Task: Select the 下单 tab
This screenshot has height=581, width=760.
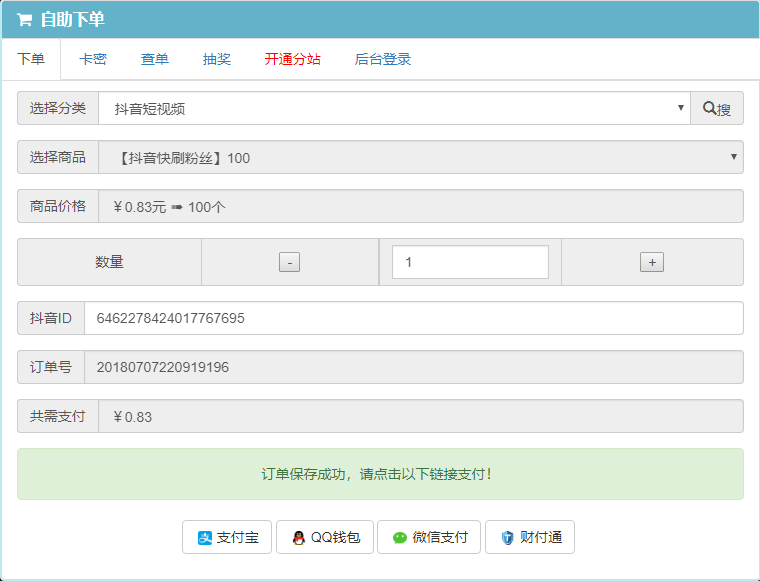Action: pyautogui.click(x=31, y=59)
